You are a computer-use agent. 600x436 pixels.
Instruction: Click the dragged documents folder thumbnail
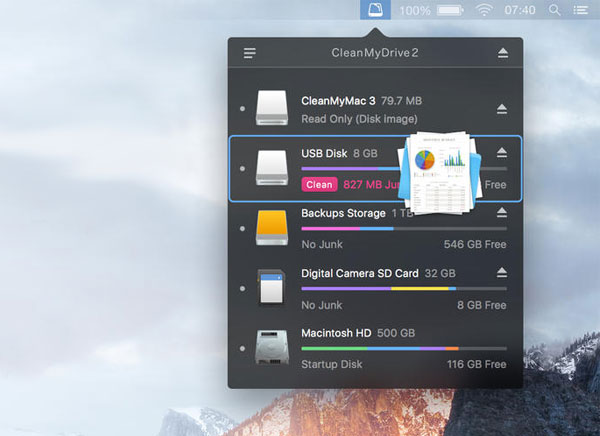coord(439,173)
